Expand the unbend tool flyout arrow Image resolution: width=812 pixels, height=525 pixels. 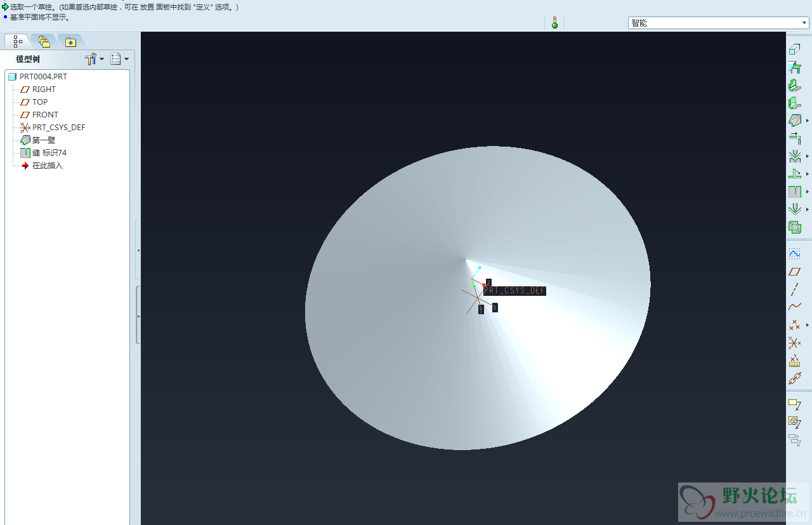(808, 173)
